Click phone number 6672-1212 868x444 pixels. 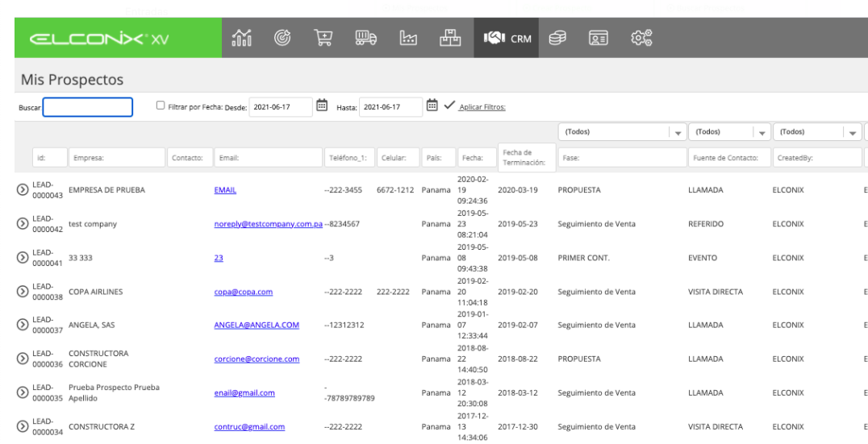395,189
